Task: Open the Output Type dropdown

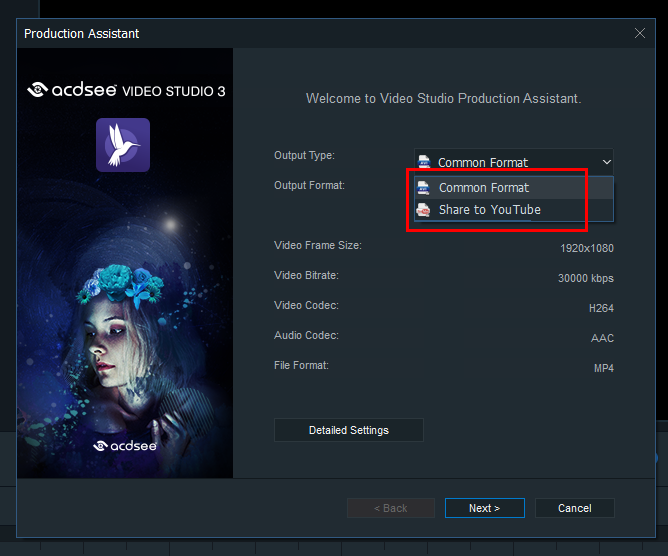Action: coord(514,162)
